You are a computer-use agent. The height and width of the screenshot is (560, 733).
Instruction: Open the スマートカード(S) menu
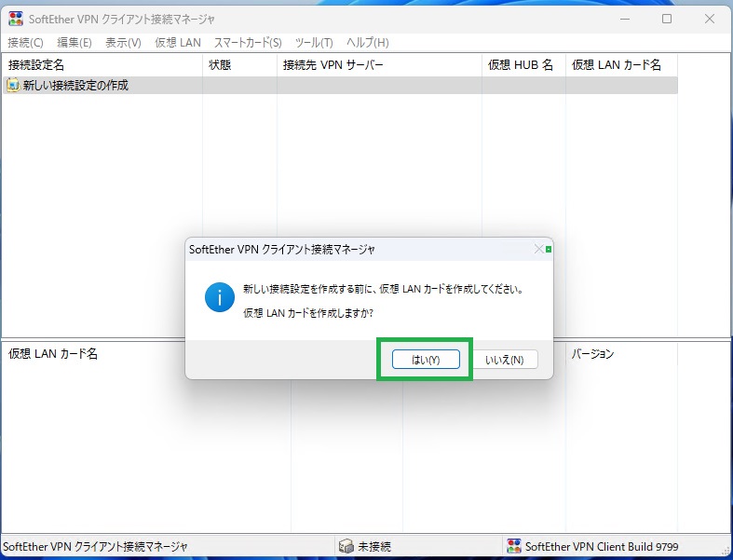(248, 43)
